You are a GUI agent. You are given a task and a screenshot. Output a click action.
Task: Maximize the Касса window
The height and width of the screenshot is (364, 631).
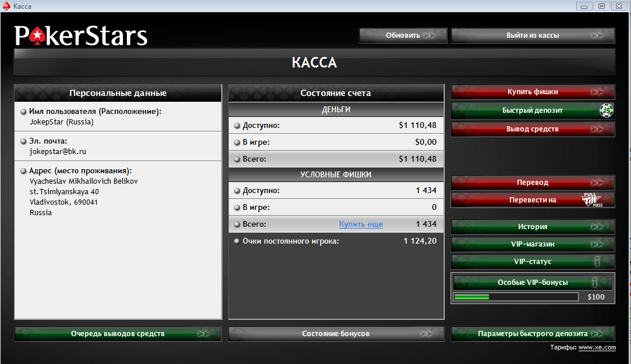602,6
